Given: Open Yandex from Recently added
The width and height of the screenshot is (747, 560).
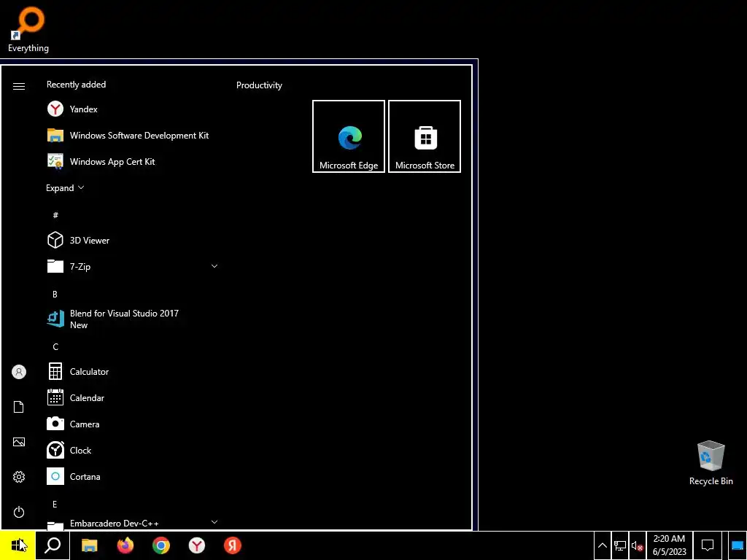Looking at the screenshot, I should [133, 109].
